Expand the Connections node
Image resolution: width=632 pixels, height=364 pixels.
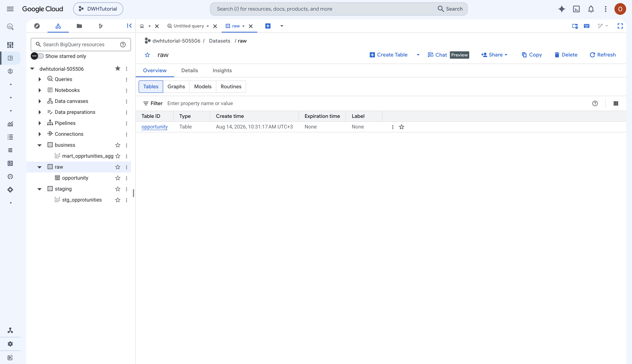[39, 134]
